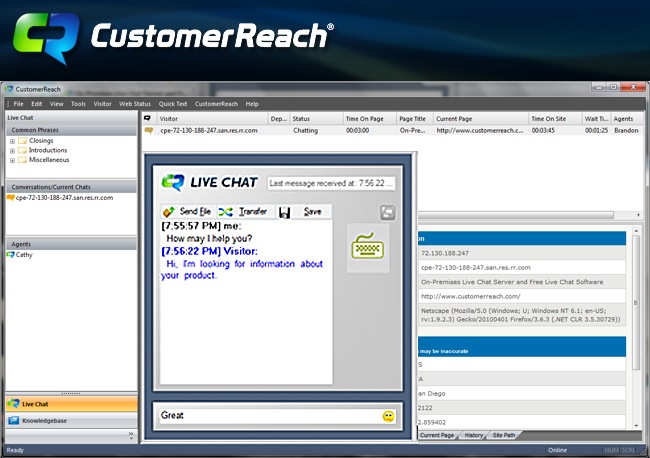Expand the Closings phrases folder
The image size is (650, 458).
pyautogui.click(x=13, y=141)
